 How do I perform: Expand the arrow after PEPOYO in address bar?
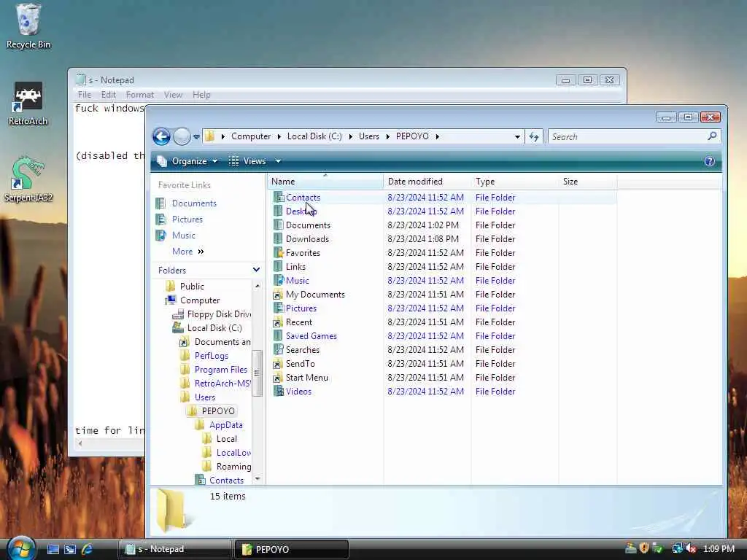437,136
